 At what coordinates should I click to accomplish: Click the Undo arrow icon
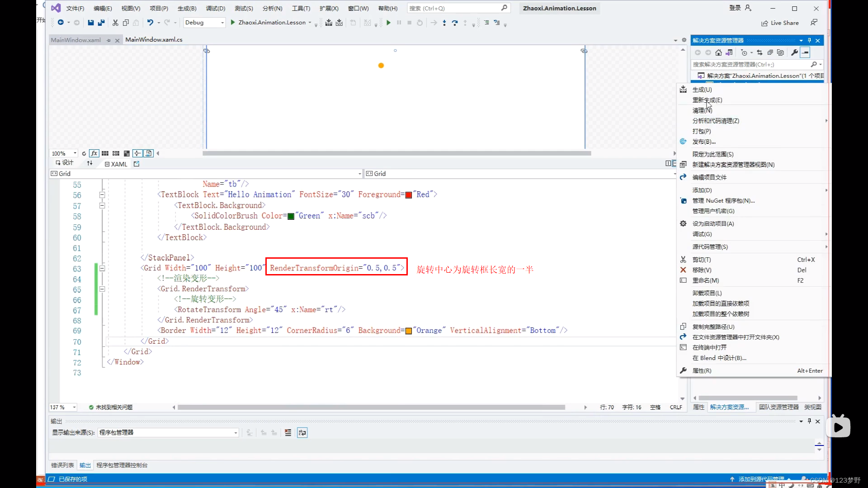click(150, 23)
